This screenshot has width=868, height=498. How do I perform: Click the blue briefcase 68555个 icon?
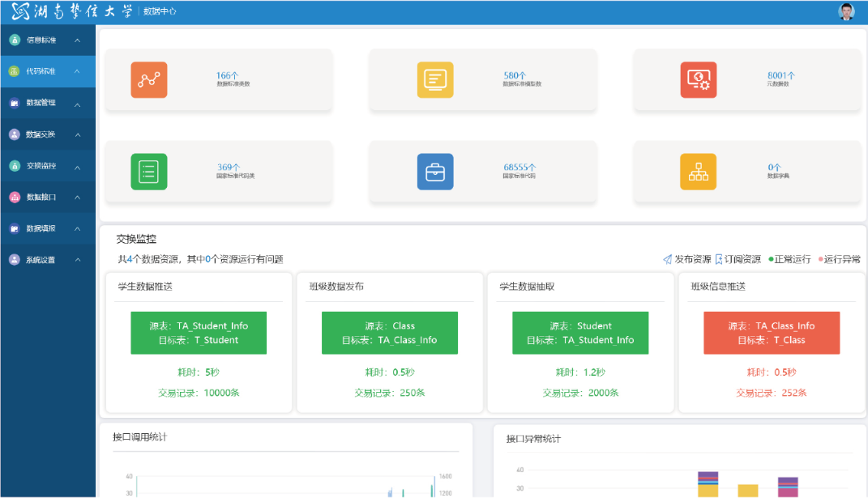coord(435,172)
